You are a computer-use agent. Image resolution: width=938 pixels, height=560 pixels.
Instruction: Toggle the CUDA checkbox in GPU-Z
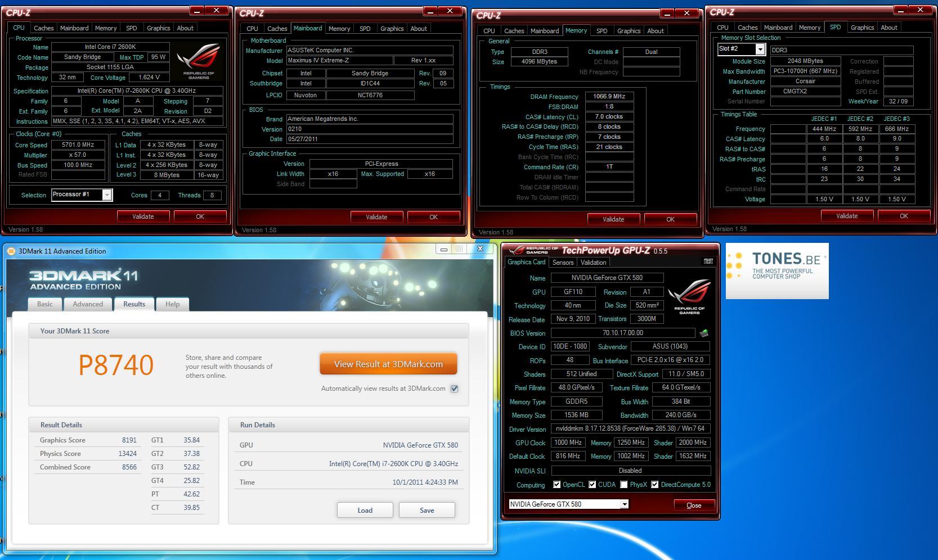(x=592, y=485)
